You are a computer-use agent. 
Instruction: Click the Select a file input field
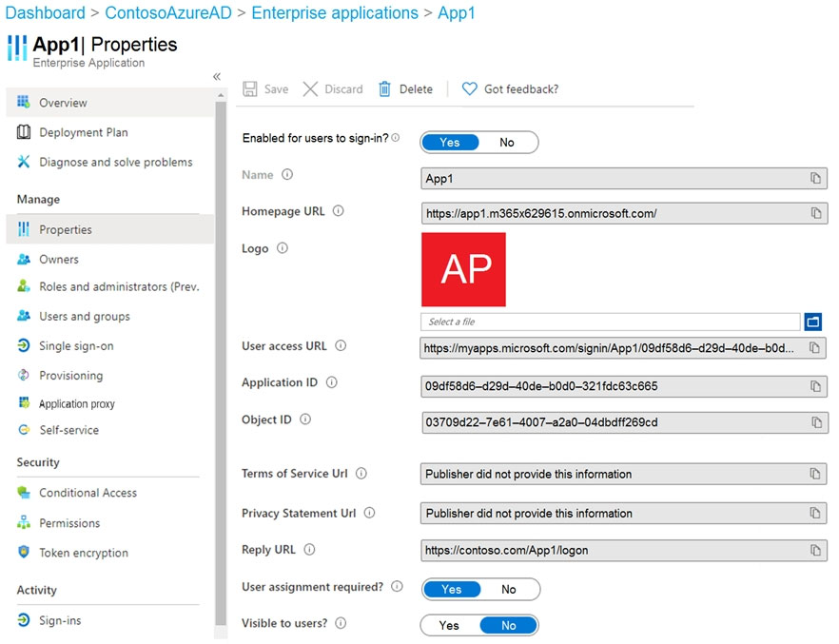tap(610, 322)
